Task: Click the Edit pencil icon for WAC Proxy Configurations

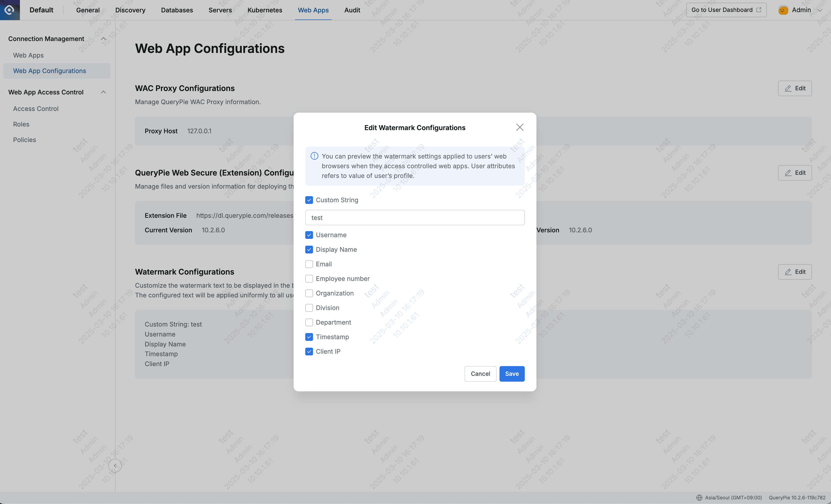Action: point(788,88)
